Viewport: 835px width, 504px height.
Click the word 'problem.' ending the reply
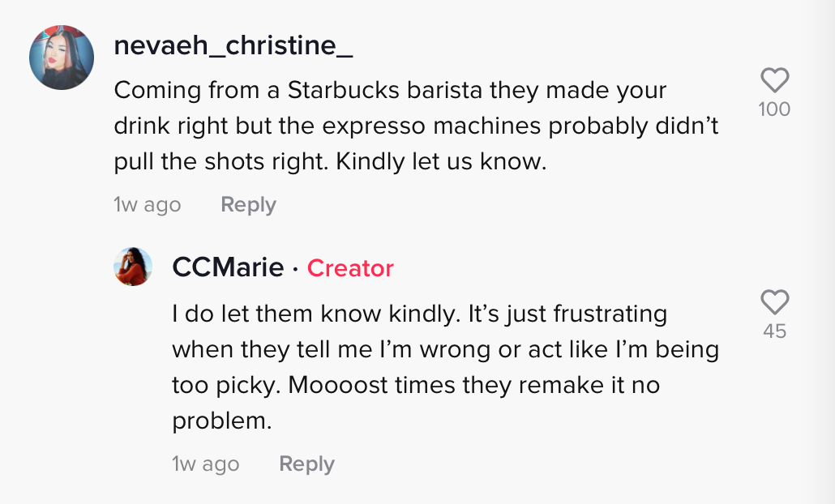(222, 421)
